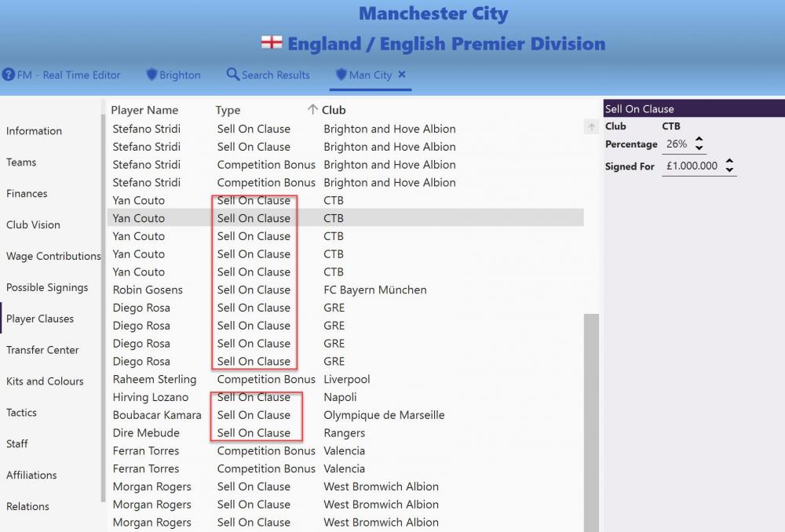The height and width of the screenshot is (532, 785).
Task: Click the clauses list vertical scrollbar thumb
Action: (592, 422)
